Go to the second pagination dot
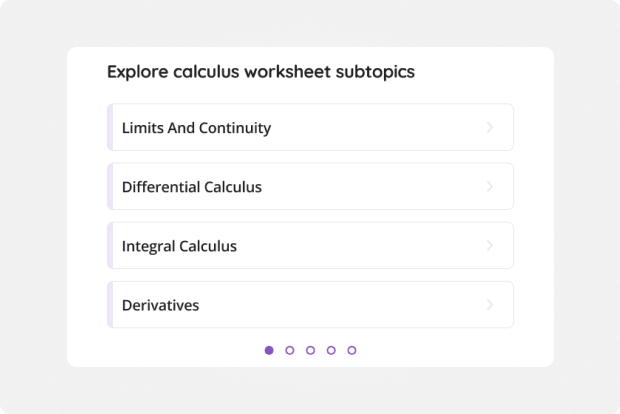 coord(290,350)
